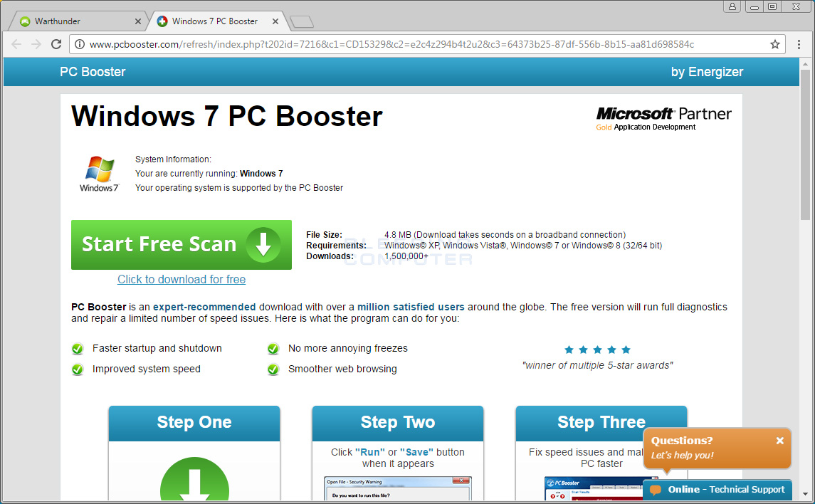
Task: Close the Windows 7 PC Booster tab
Action: pyautogui.click(x=275, y=21)
